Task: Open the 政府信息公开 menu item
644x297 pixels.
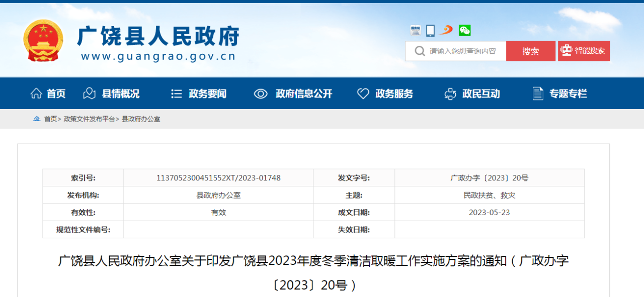Action: click(304, 93)
